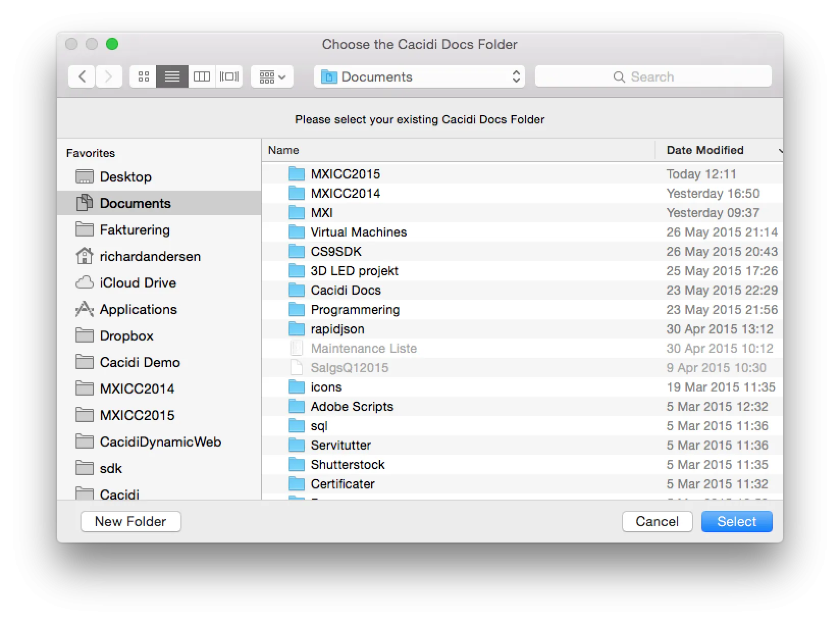Image resolution: width=840 pixels, height=624 pixels.
Task: Click the Search field
Action: coord(653,77)
